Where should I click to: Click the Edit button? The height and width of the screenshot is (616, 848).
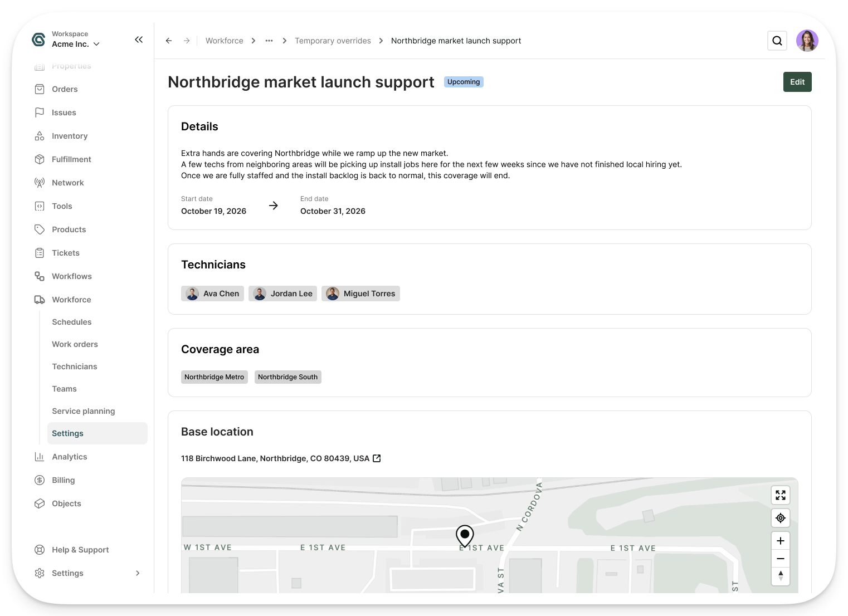797,82
